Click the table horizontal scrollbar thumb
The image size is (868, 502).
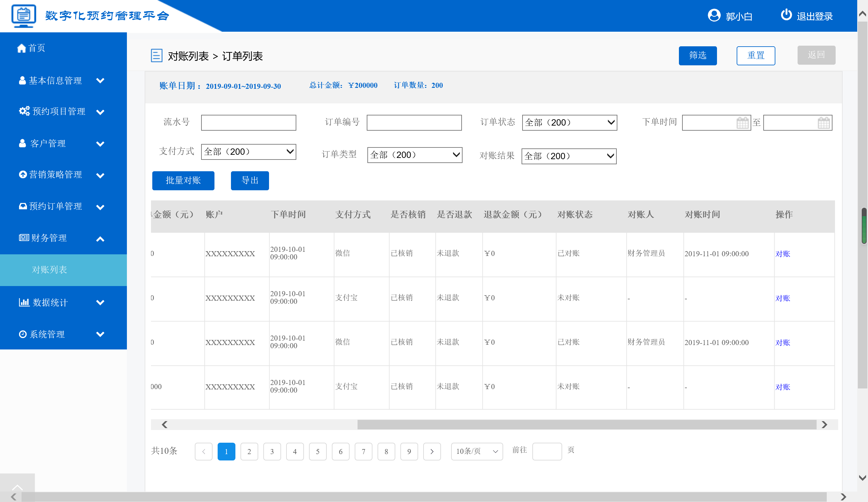coord(587,425)
